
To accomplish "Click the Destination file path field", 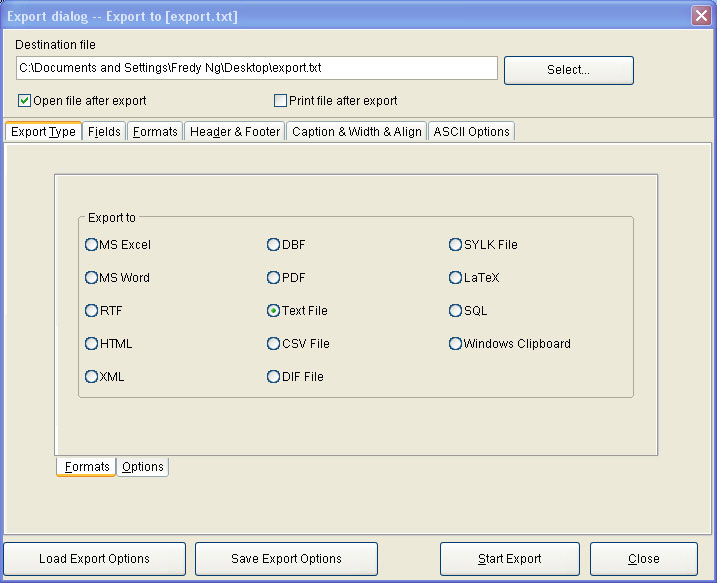I will (x=257, y=68).
